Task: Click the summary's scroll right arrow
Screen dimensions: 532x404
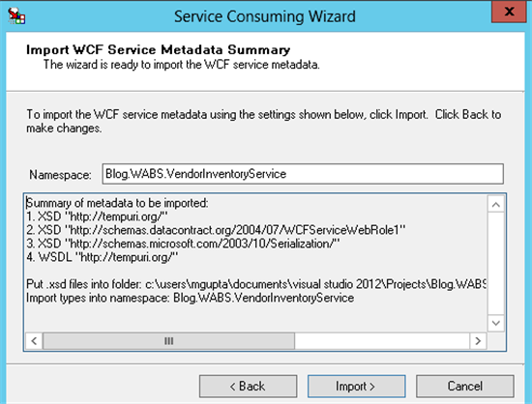Action: pyautogui.click(x=478, y=340)
